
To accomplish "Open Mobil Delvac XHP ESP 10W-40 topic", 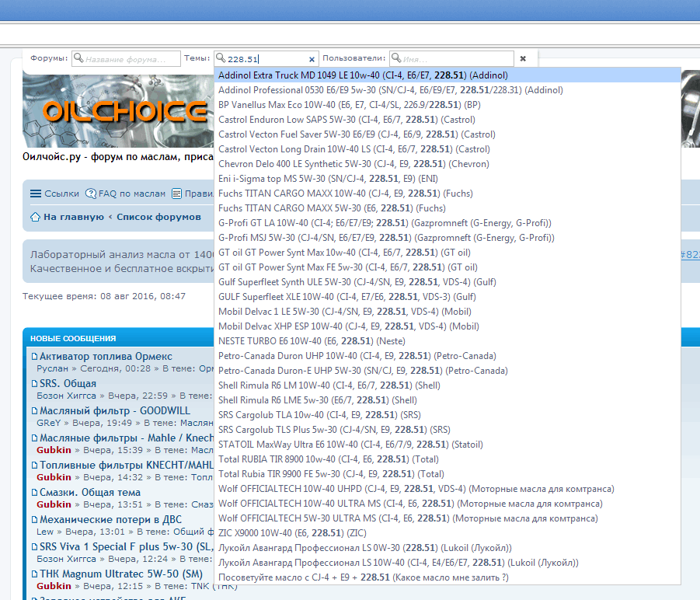I will [448, 326].
